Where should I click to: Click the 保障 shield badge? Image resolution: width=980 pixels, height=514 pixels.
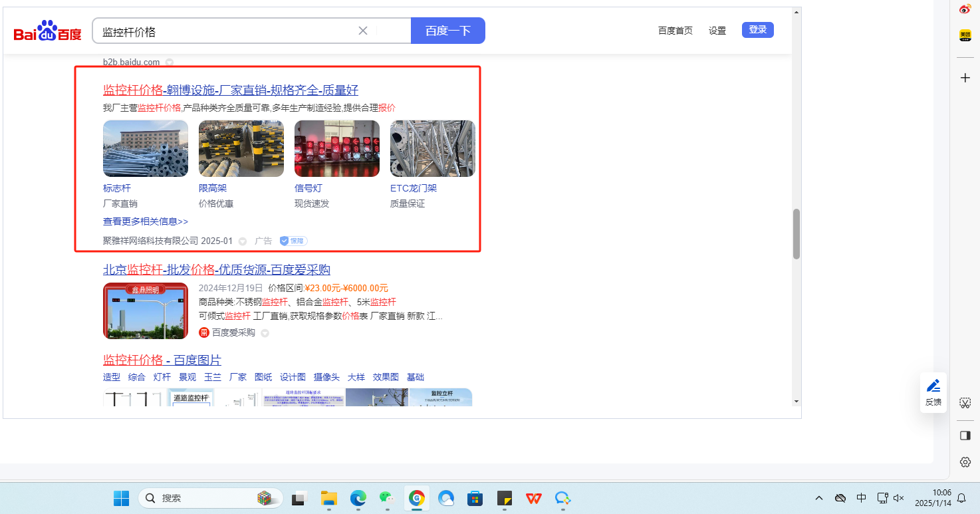[293, 241]
